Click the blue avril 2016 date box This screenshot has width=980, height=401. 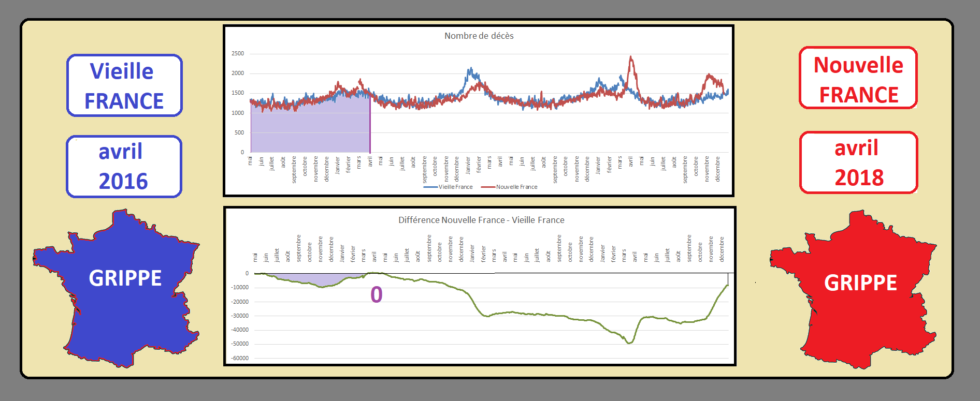[x=124, y=166]
